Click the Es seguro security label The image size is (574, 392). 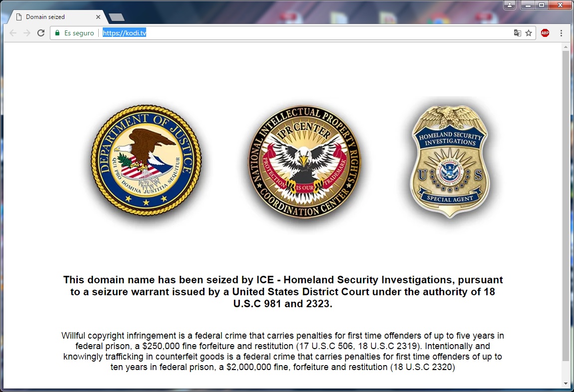pyautogui.click(x=79, y=33)
